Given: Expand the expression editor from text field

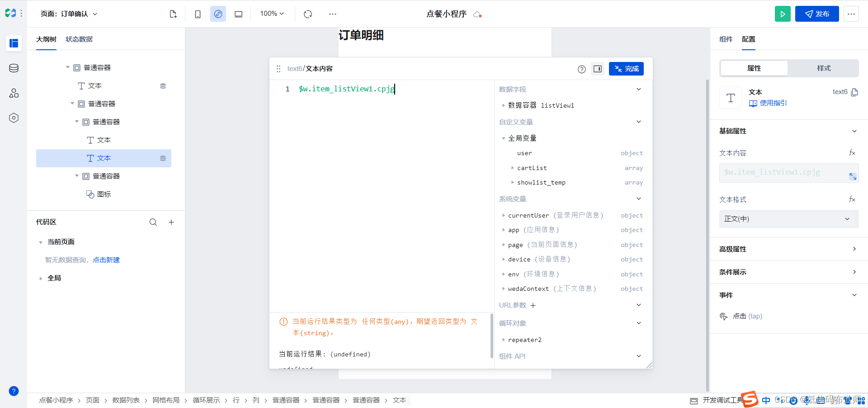Looking at the screenshot, I should pyautogui.click(x=853, y=176).
